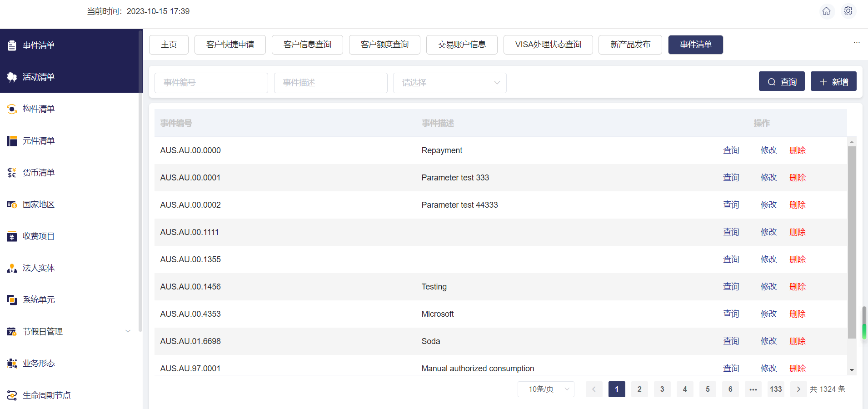Click the 货币清单 currency icon
This screenshot has height=409, width=868.
pyautogui.click(x=12, y=173)
